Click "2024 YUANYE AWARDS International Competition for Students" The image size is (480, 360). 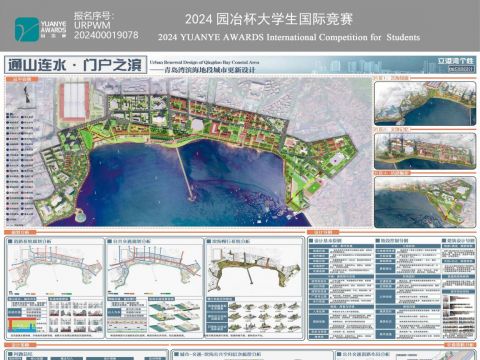tap(289, 37)
